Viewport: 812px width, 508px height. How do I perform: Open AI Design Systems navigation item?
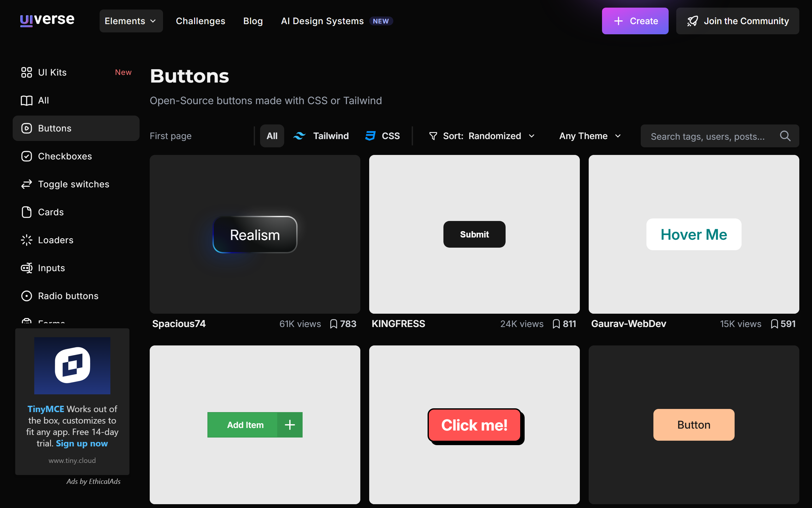337,21
